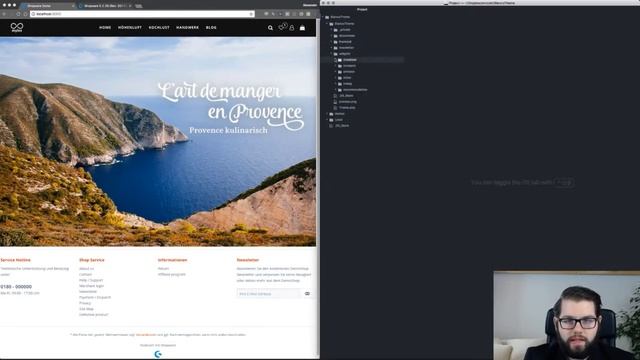640x360 pixels.
Task: Click the preview.png file icon in tree
Action: [335, 102]
